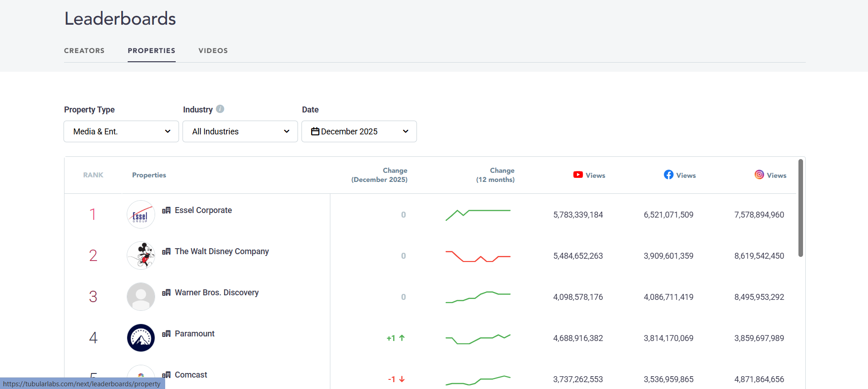
Task: Click Essel YouTube views 5,783,339,184
Action: (578, 215)
